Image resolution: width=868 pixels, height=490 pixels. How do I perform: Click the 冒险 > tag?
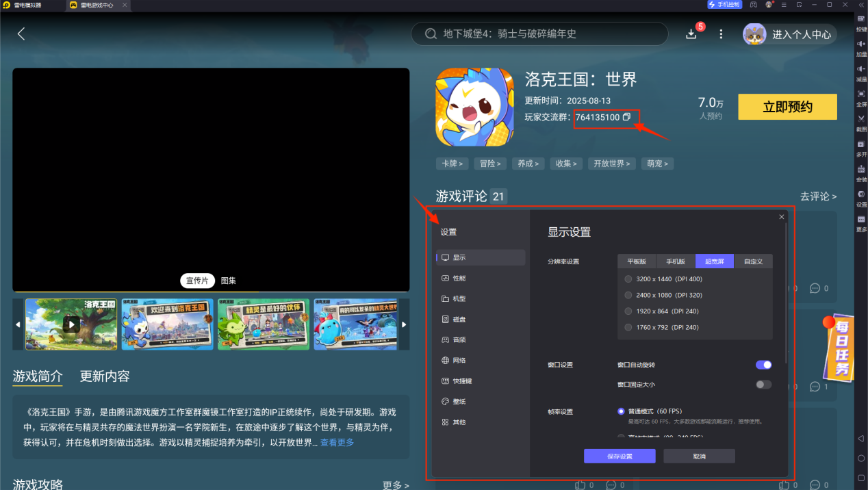[x=491, y=164]
